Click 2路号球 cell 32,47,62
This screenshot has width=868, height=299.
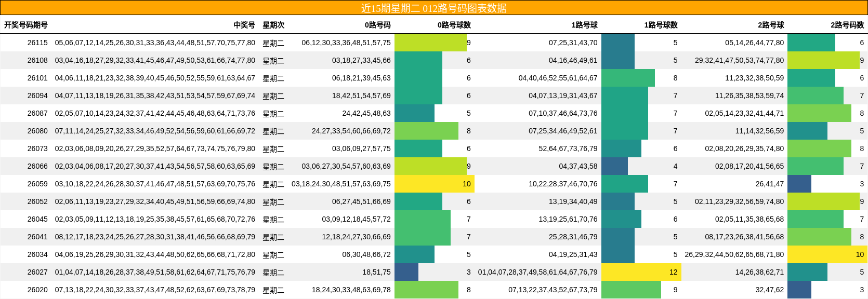(770, 290)
